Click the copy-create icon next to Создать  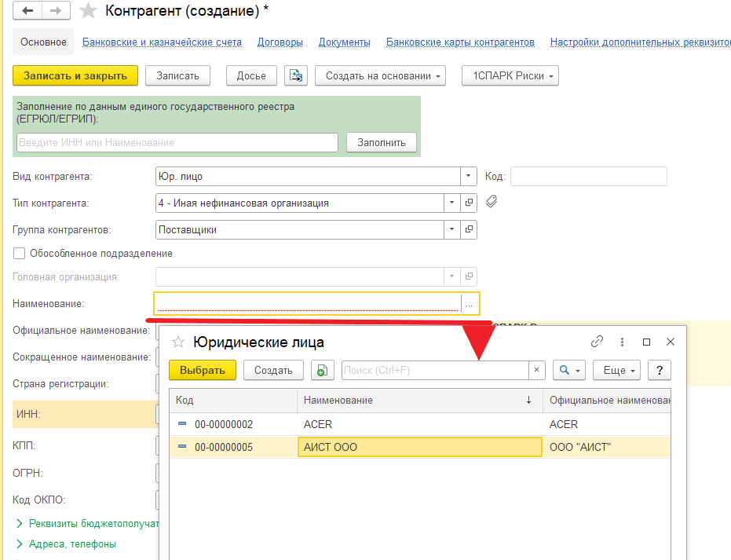click(322, 370)
